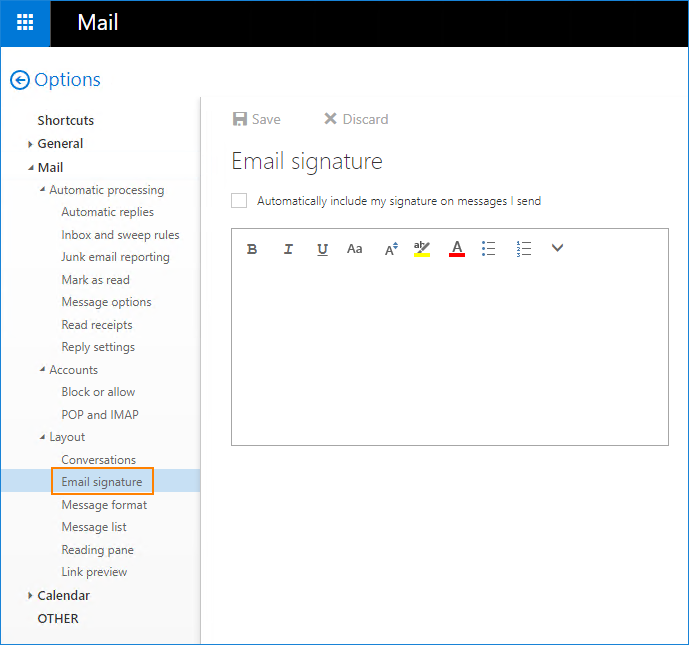Expand more formatting options chevron
This screenshot has height=645, width=689.
tap(558, 248)
